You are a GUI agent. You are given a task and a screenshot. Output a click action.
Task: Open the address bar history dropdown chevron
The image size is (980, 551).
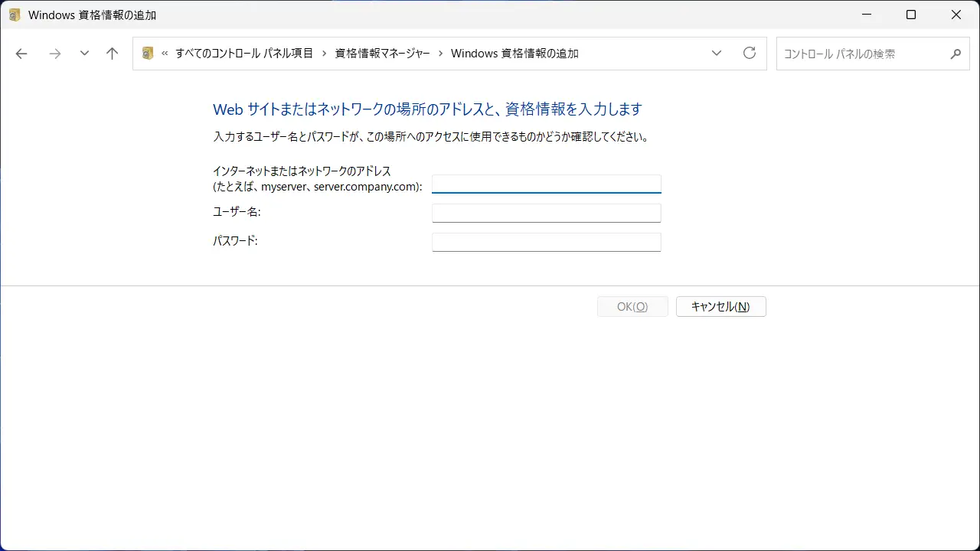point(716,53)
